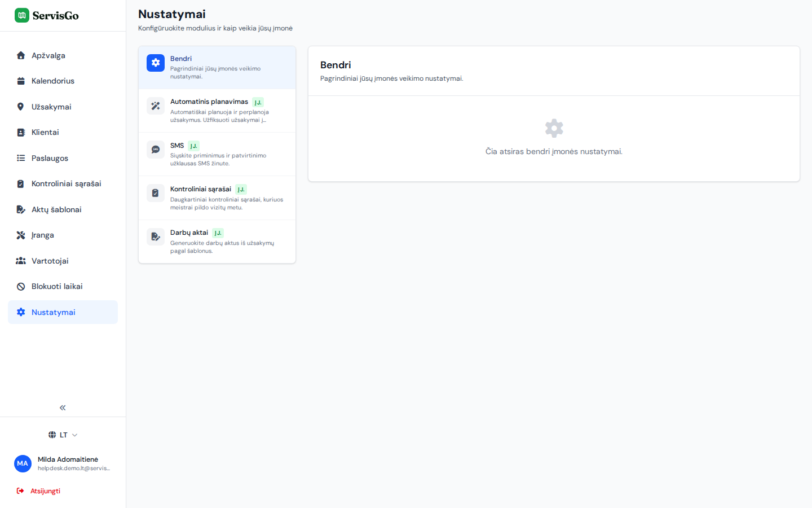
Task: Select the Užsakymai location pin icon
Action: click(21, 107)
